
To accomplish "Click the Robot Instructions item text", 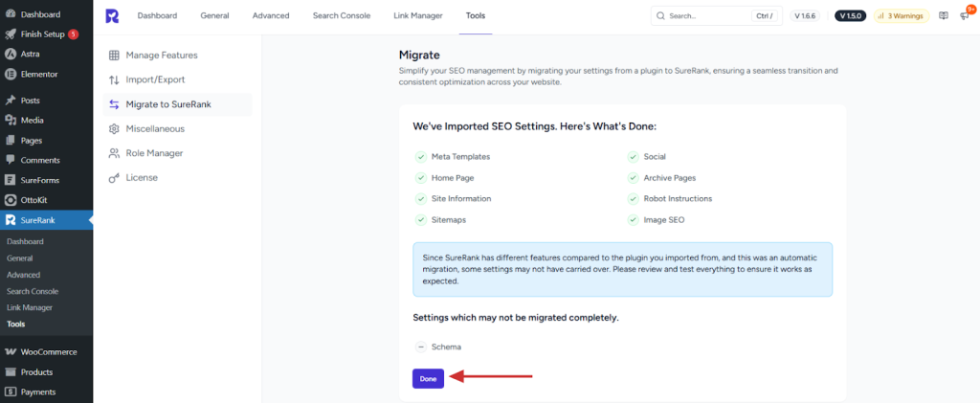I will click(x=678, y=199).
